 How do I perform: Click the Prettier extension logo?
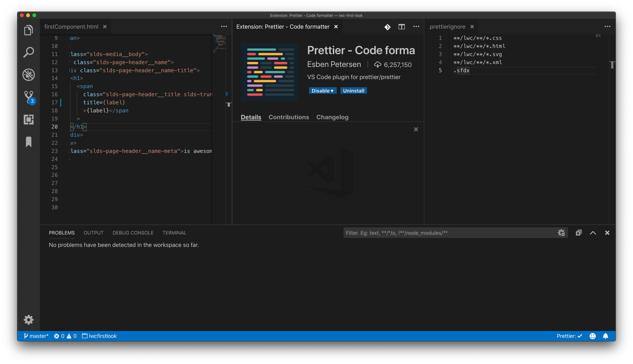269,72
